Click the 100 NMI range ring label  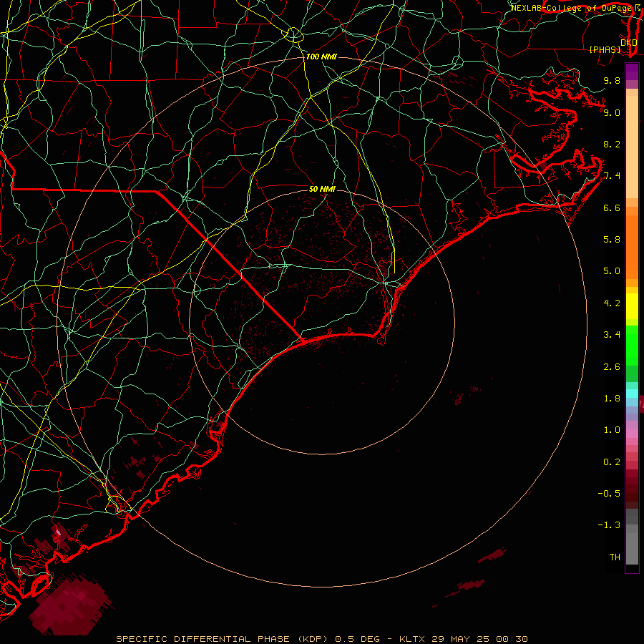pyautogui.click(x=321, y=57)
